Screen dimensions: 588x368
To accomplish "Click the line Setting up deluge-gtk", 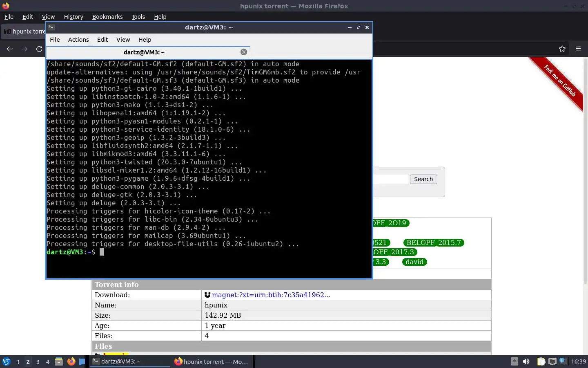I will [122, 195].
